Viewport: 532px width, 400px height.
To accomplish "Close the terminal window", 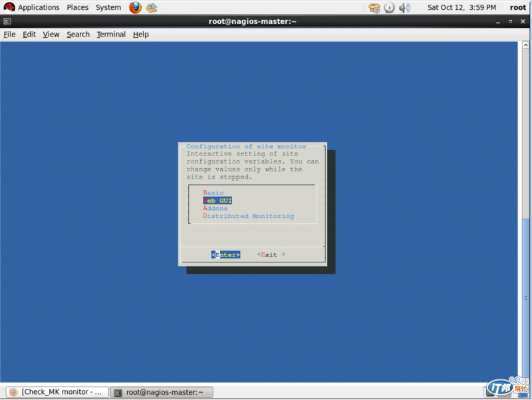I will click(523, 21).
